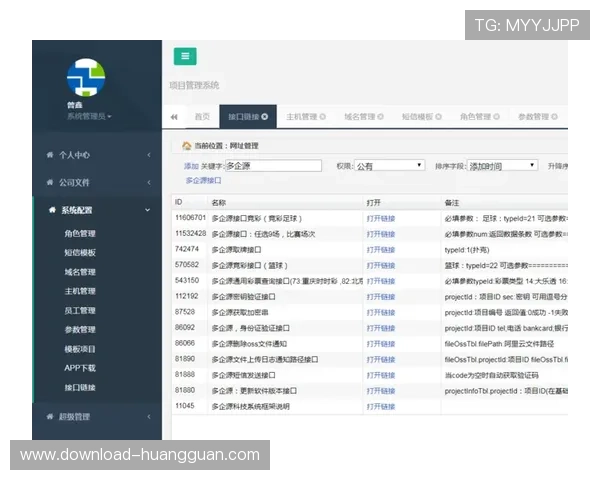Open 员工管理 in the sidebar
The height and width of the screenshot is (480, 600).
pos(80,310)
